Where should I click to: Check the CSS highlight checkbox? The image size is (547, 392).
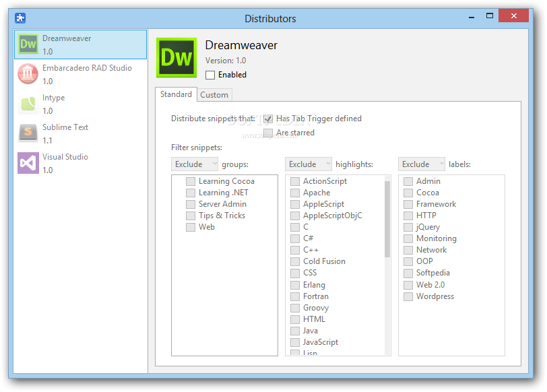tap(295, 273)
